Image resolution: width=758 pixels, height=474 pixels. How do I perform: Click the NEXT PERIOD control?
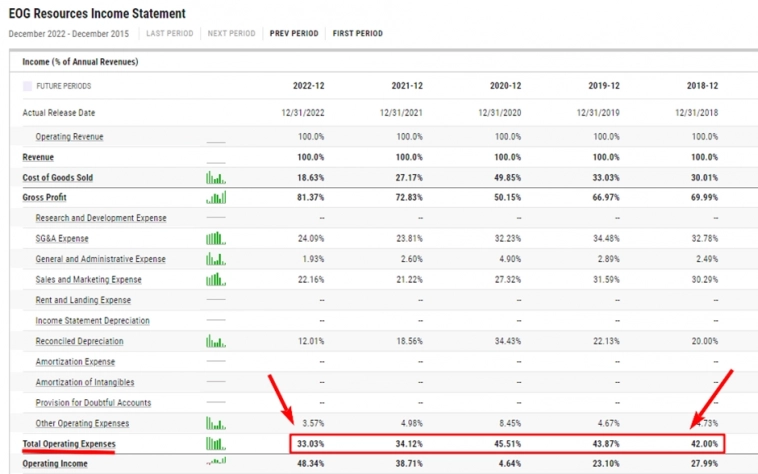pos(231,33)
